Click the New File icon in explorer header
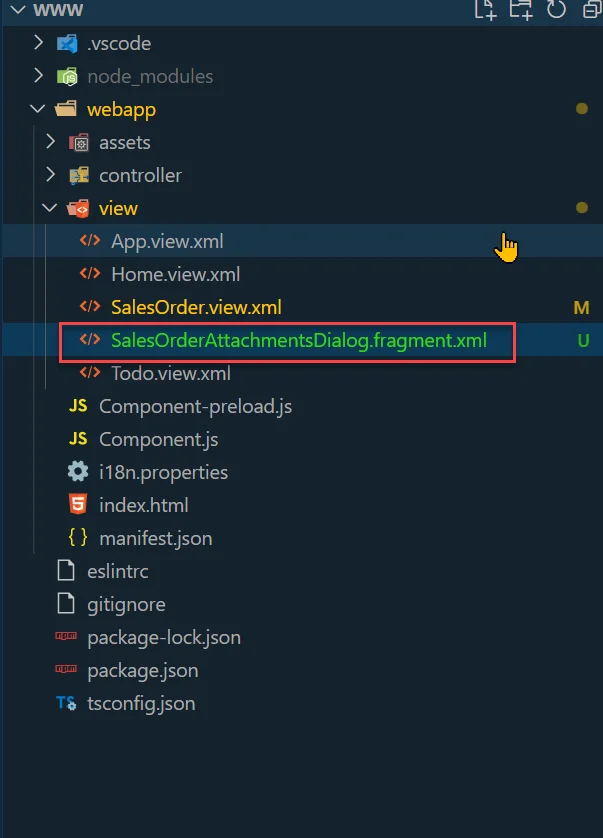This screenshot has height=838, width=603. pos(485,10)
